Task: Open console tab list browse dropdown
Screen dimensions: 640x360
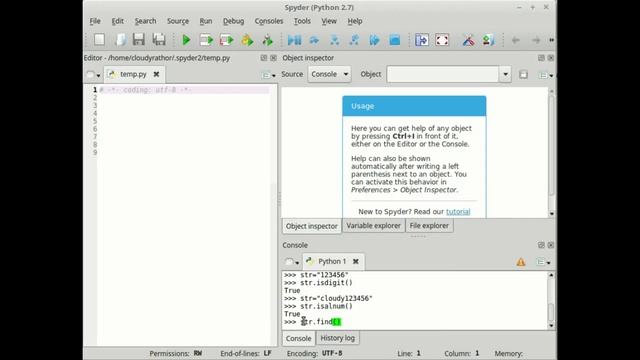Action: coord(292,262)
